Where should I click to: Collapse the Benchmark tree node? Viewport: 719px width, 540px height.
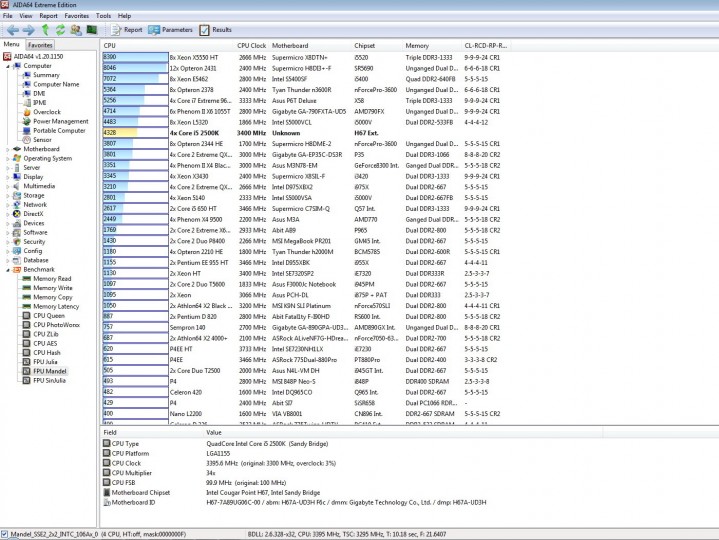pyautogui.click(x=8, y=270)
